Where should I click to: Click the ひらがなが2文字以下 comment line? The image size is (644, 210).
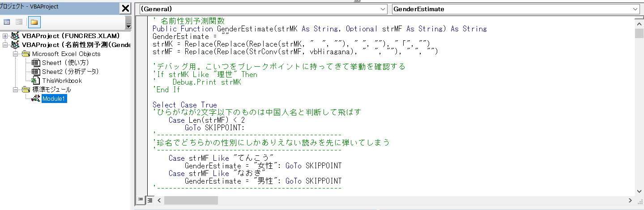click(x=256, y=112)
